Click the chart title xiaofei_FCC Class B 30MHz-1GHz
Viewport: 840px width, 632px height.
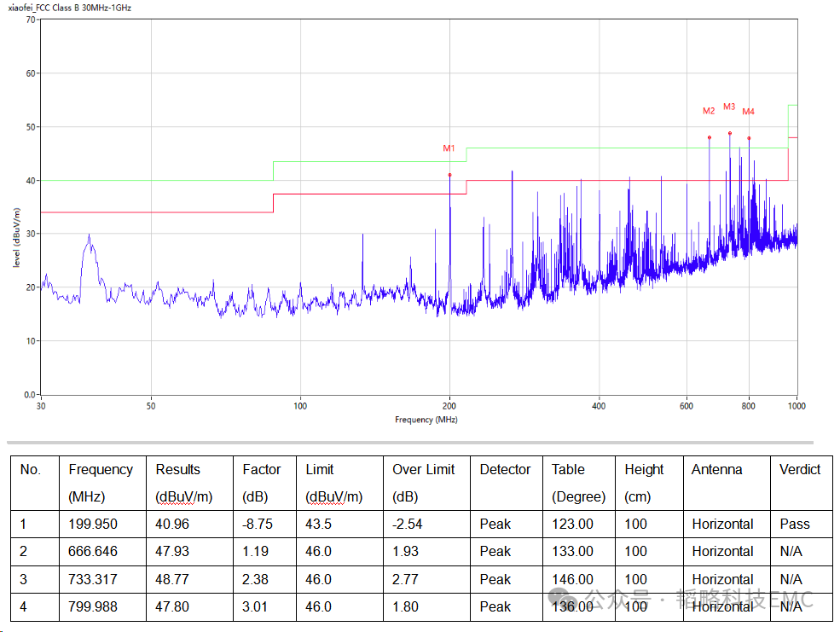tap(70, 8)
